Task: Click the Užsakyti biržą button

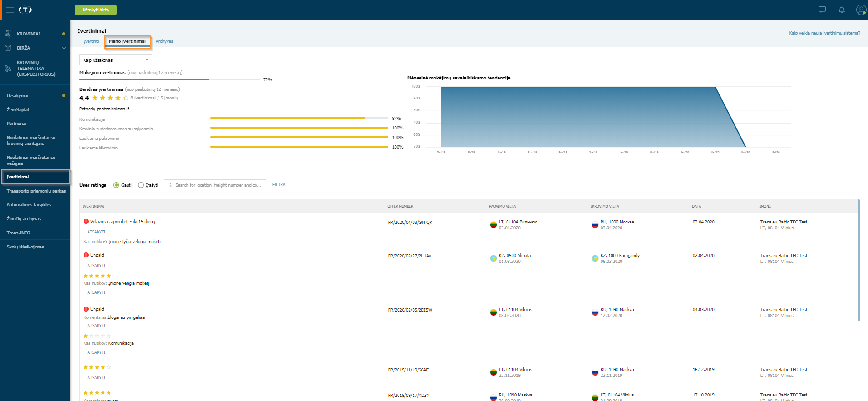Action: pyautogui.click(x=96, y=10)
